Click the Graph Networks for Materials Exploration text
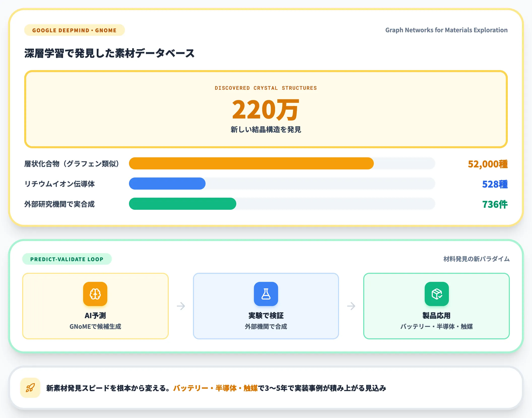This screenshot has height=418, width=532. (x=446, y=30)
